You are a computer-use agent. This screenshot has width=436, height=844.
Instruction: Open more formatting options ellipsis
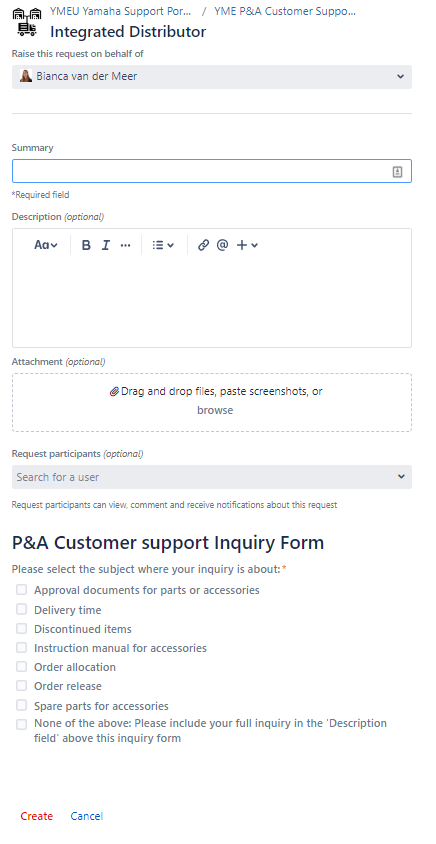125,245
